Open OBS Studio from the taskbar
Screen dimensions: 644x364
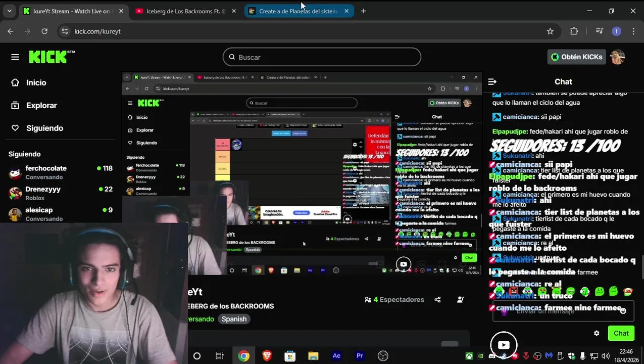[x=383, y=356]
